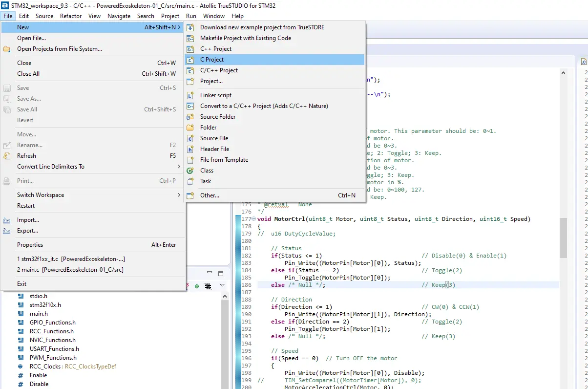Create a new Task
The height and width of the screenshot is (389, 588).
(274, 181)
